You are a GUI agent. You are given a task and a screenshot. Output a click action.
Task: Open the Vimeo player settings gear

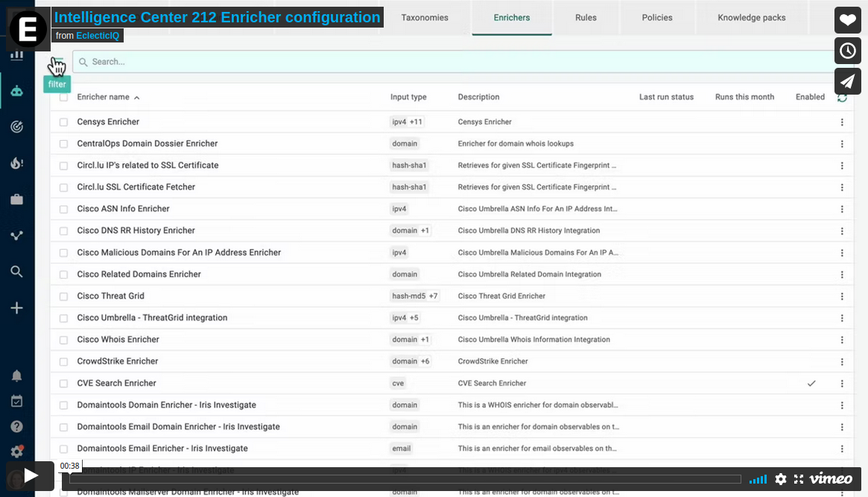coord(781,479)
